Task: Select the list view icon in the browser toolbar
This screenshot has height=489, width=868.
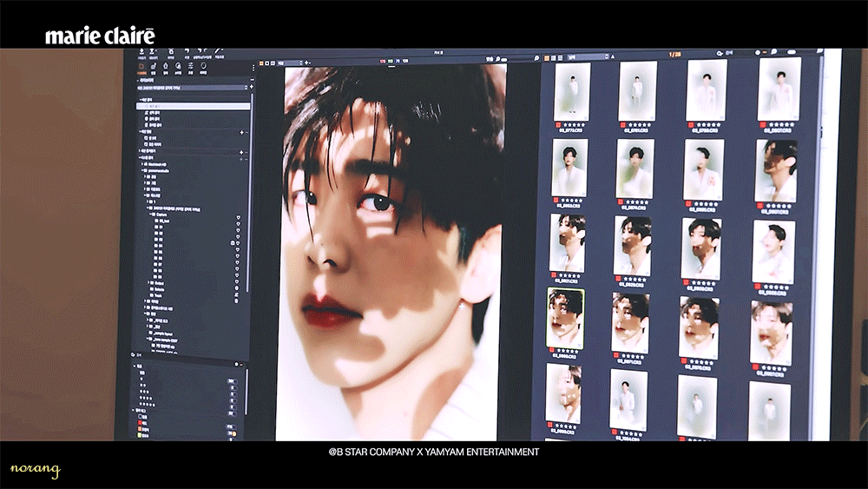Action: pyautogui.click(x=560, y=57)
